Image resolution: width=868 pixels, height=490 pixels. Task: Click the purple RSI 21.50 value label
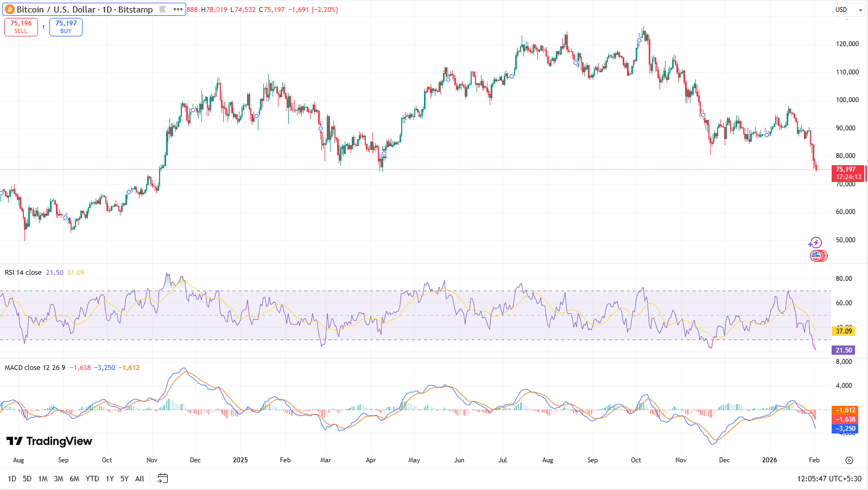click(844, 350)
